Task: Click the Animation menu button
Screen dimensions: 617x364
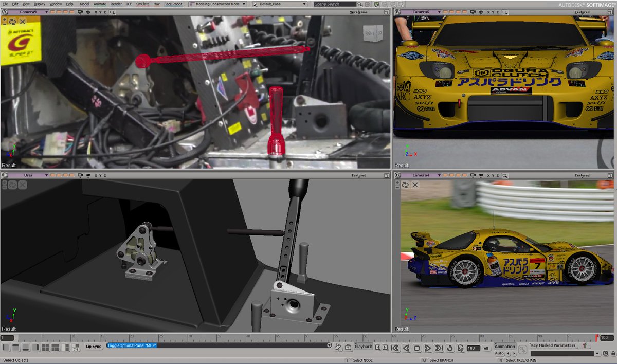Action: point(504,346)
